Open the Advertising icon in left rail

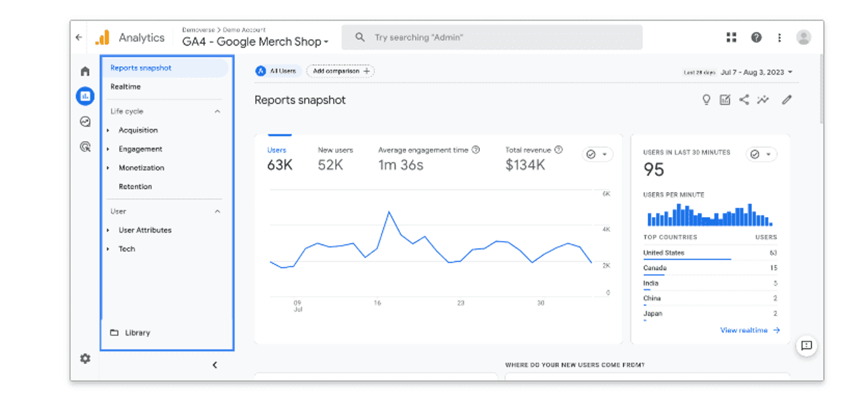[x=85, y=146]
